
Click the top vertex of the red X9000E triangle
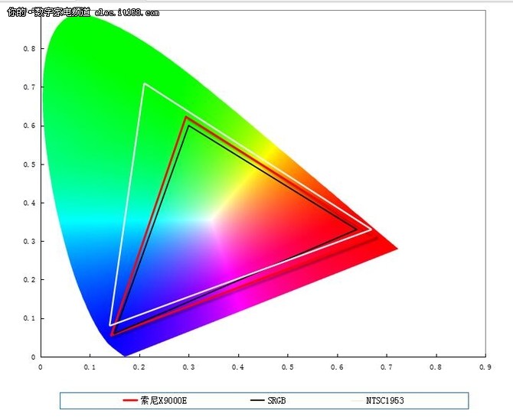[185, 117]
